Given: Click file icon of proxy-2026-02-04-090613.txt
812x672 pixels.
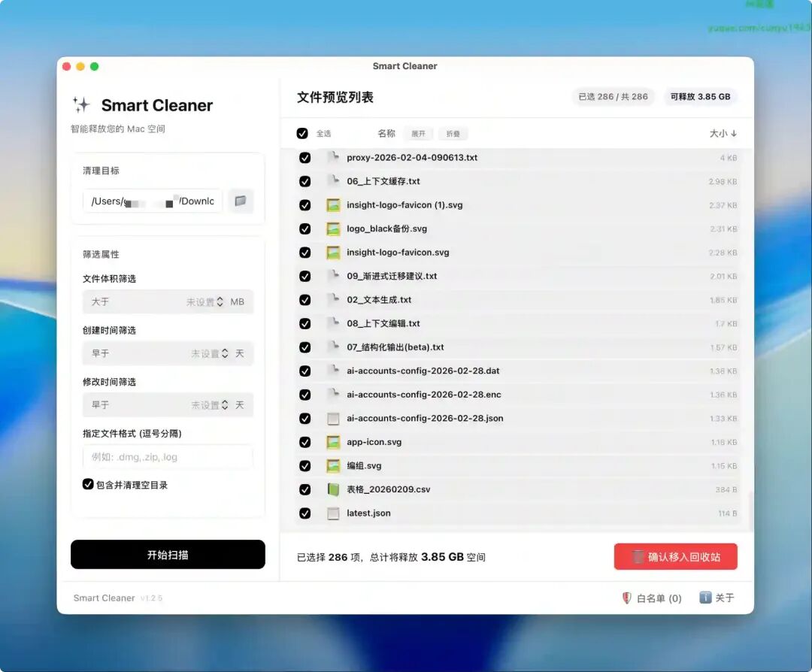Looking at the screenshot, I should pyautogui.click(x=333, y=157).
